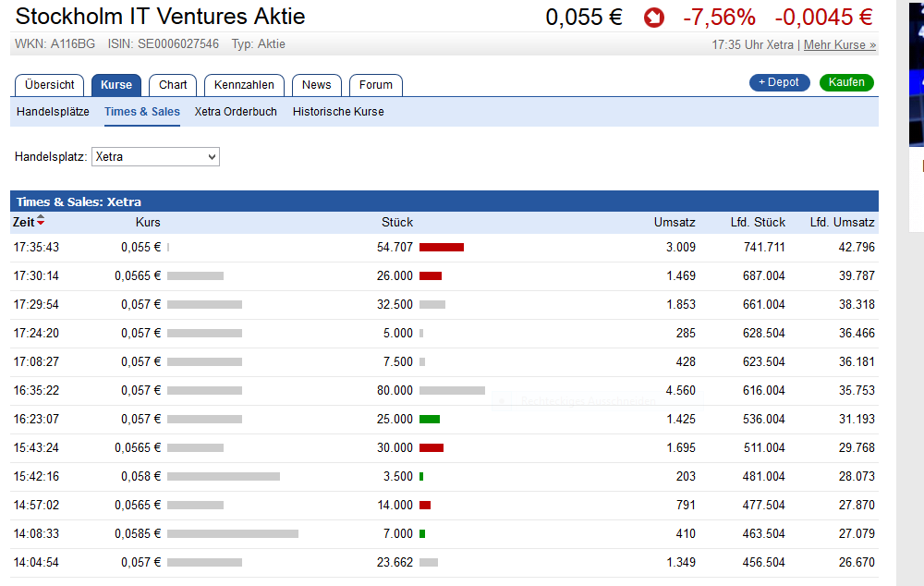Viewport: 924px width, 586px height.
Task: Click the green Kaufen button
Action: [x=846, y=82]
